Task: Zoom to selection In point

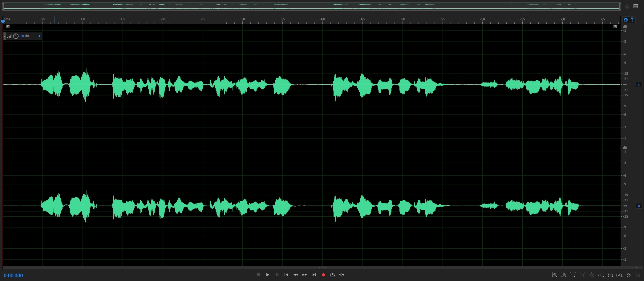Action: (601, 275)
